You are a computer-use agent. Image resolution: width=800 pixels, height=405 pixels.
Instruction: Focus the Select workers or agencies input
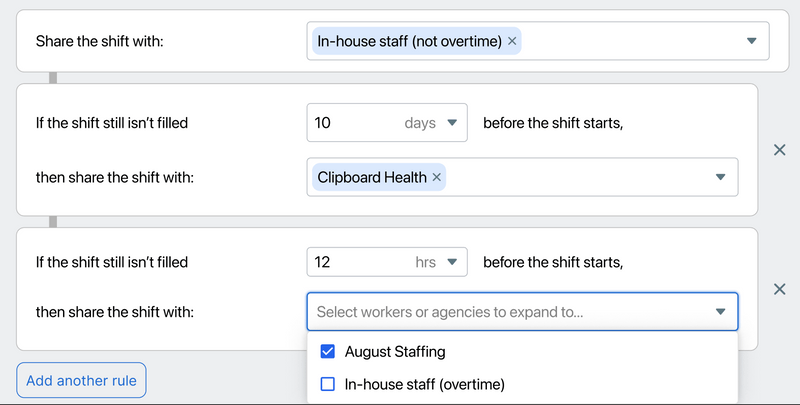point(500,312)
